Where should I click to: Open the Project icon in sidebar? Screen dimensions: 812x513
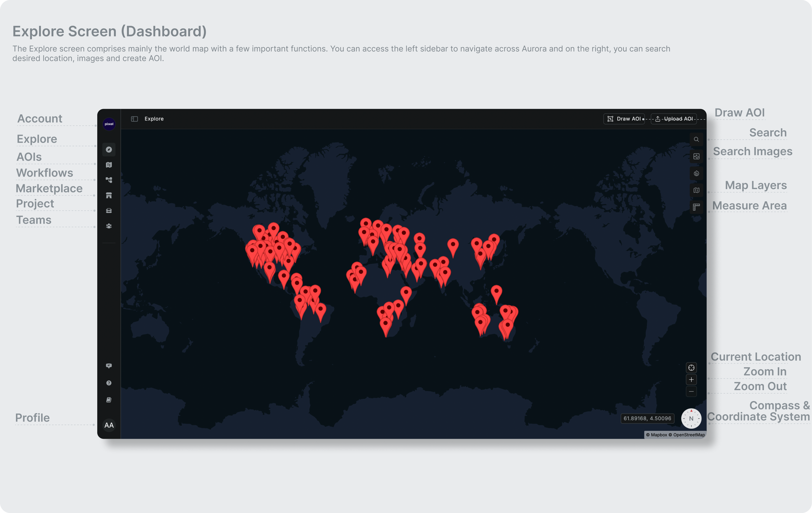(x=109, y=211)
